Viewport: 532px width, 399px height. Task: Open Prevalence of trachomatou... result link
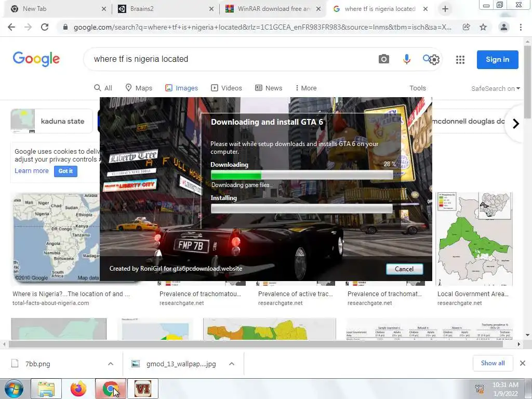coord(200,294)
